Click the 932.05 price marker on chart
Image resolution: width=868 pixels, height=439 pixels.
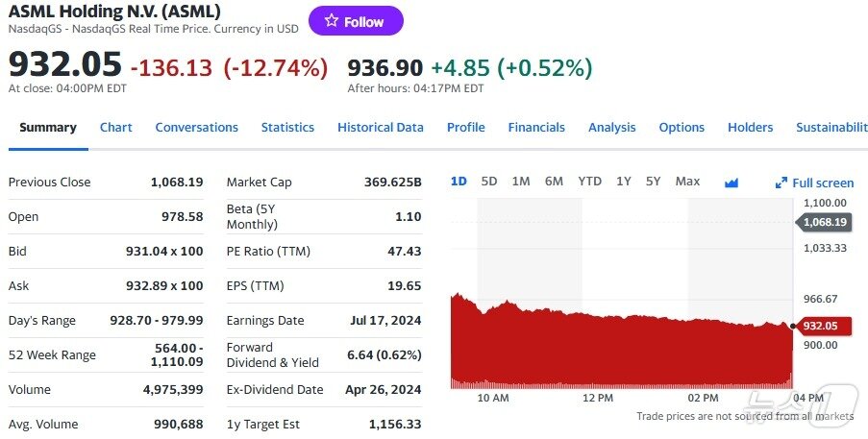point(822,326)
